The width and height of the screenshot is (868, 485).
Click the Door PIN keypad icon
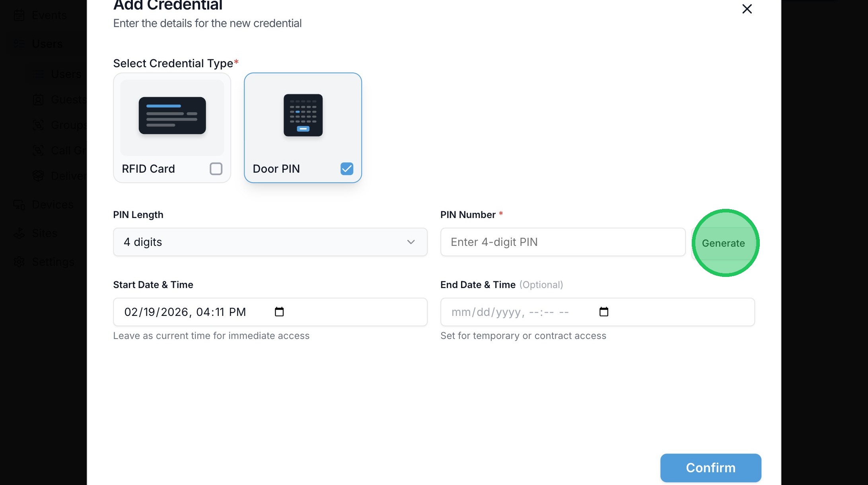(303, 115)
